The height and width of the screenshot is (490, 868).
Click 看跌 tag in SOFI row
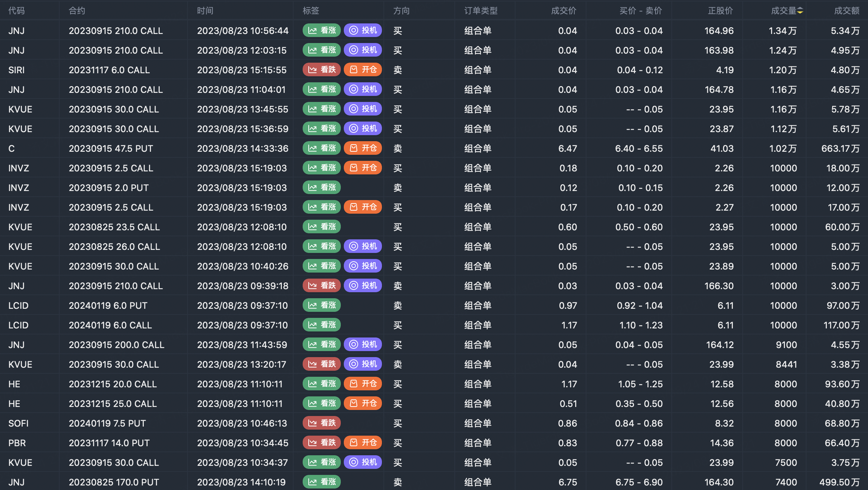coord(322,423)
